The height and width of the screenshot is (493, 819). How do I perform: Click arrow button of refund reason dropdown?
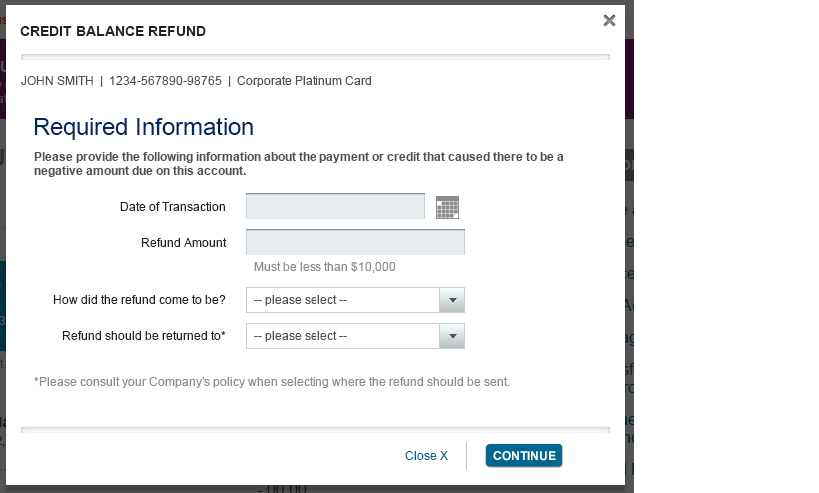point(453,300)
